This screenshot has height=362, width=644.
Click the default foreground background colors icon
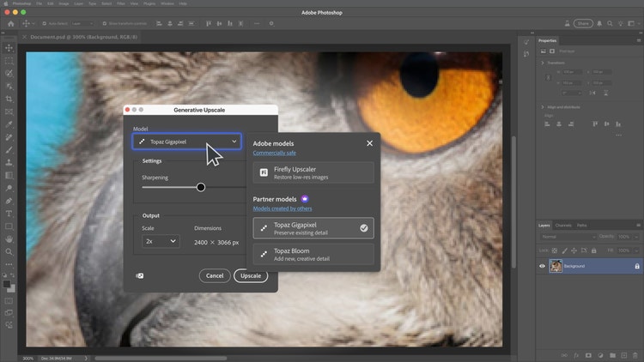4,275
